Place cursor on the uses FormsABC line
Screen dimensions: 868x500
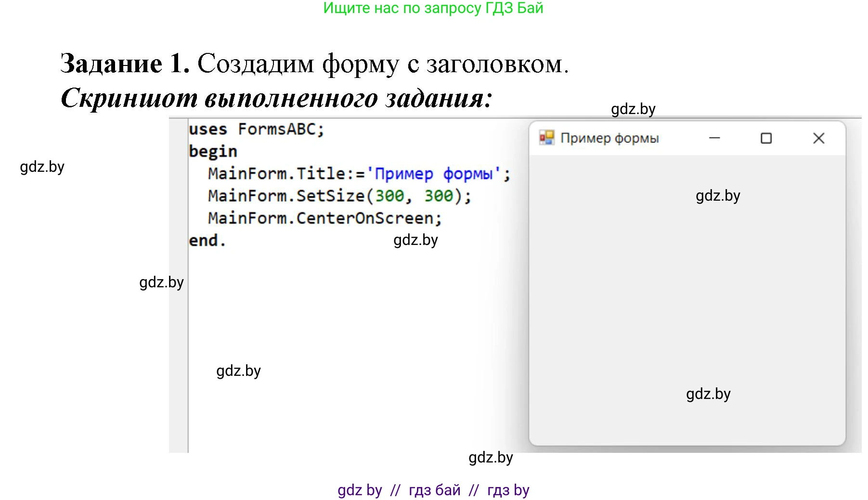(x=256, y=129)
